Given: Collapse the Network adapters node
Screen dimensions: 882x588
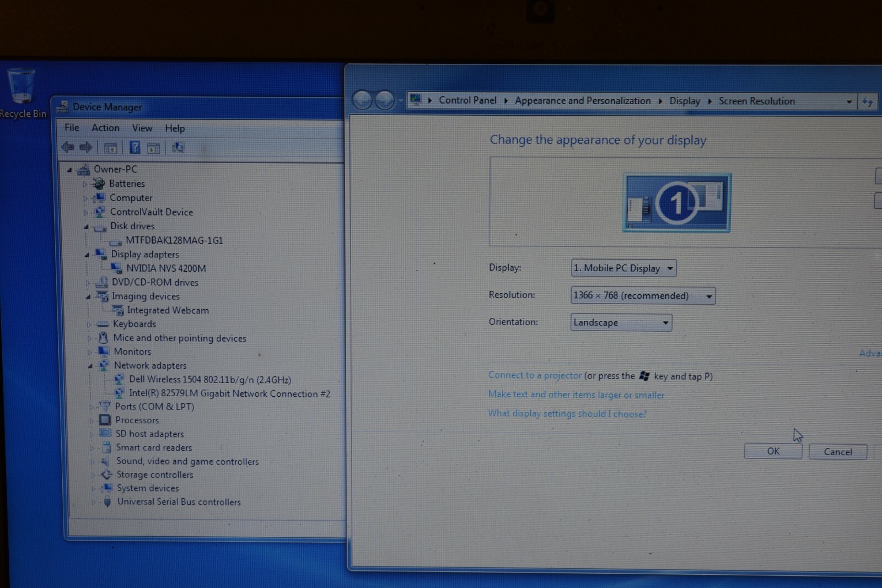Looking at the screenshot, I should (x=90, y=366).
